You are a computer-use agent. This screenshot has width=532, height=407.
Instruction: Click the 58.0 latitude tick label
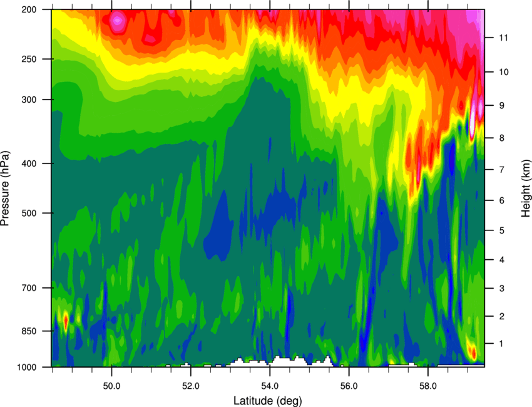[x=428, y=386]
